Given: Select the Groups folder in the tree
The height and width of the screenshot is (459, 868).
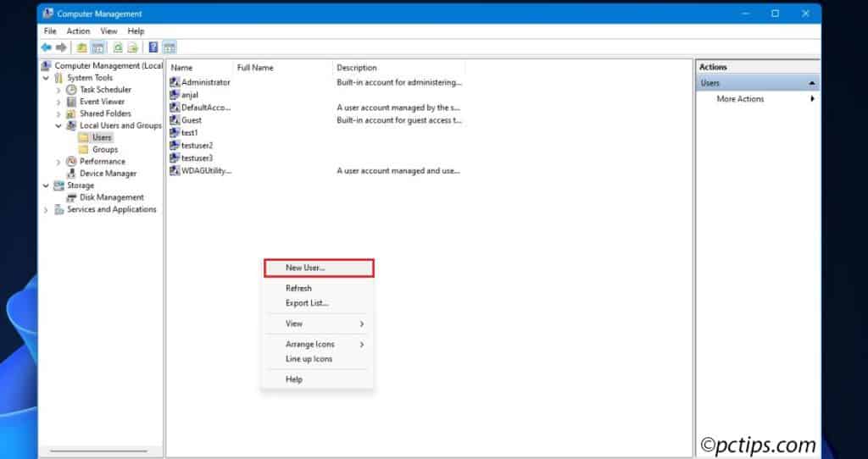Looking at the screenshot, I should point(104,150).
